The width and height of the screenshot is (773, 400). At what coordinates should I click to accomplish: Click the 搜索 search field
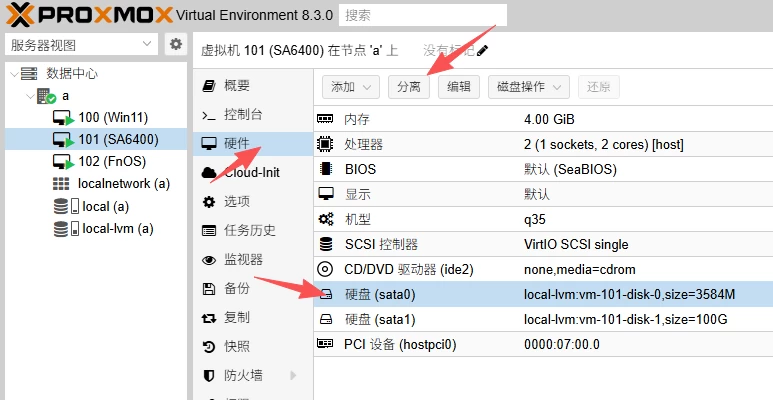click(x=422, y=15)
